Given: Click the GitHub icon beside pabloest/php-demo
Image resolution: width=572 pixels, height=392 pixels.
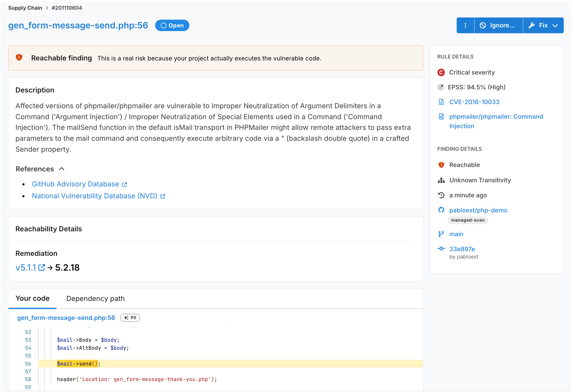Looking at the screenshot, I should [x=441, y=210].
